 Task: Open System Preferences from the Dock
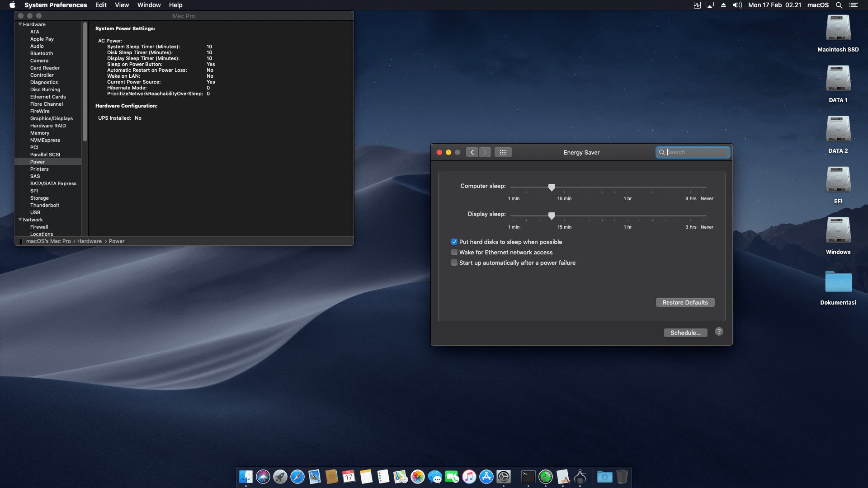503,477
